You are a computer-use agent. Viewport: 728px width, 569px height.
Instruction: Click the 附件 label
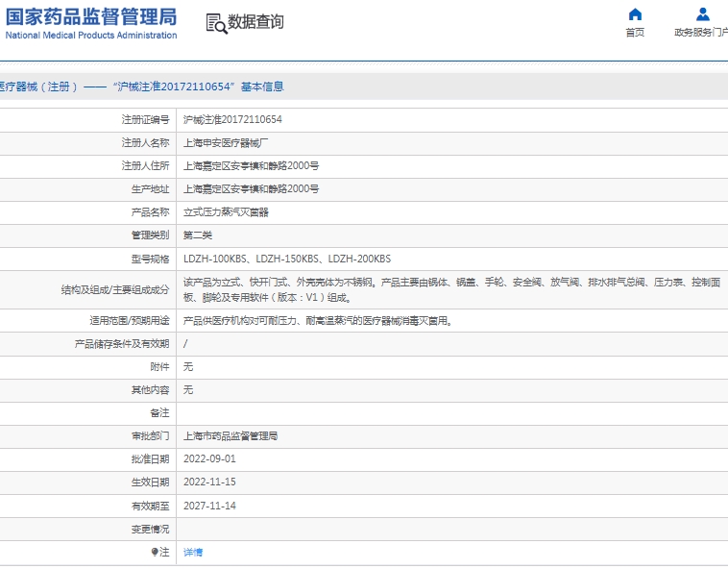159,367
